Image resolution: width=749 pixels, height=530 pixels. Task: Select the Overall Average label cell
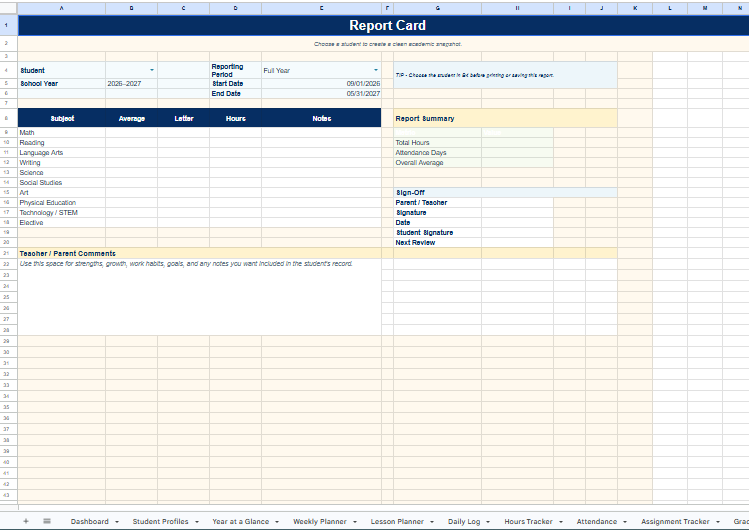[x=438, y=162]
